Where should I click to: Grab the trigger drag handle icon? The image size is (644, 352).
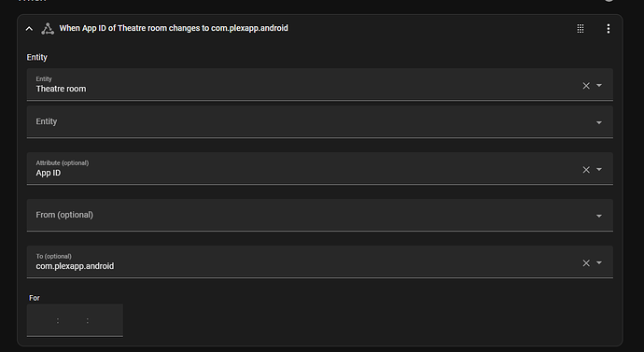coord(581,28)
